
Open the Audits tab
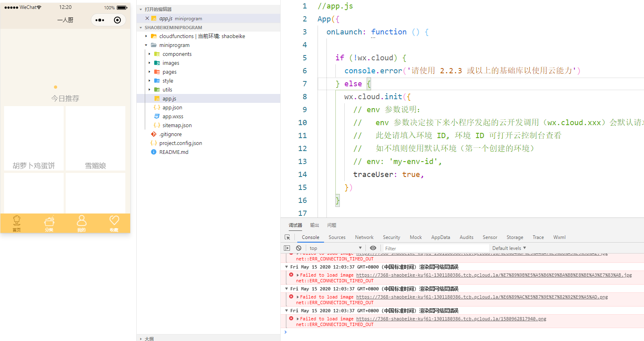pos(466,237)
